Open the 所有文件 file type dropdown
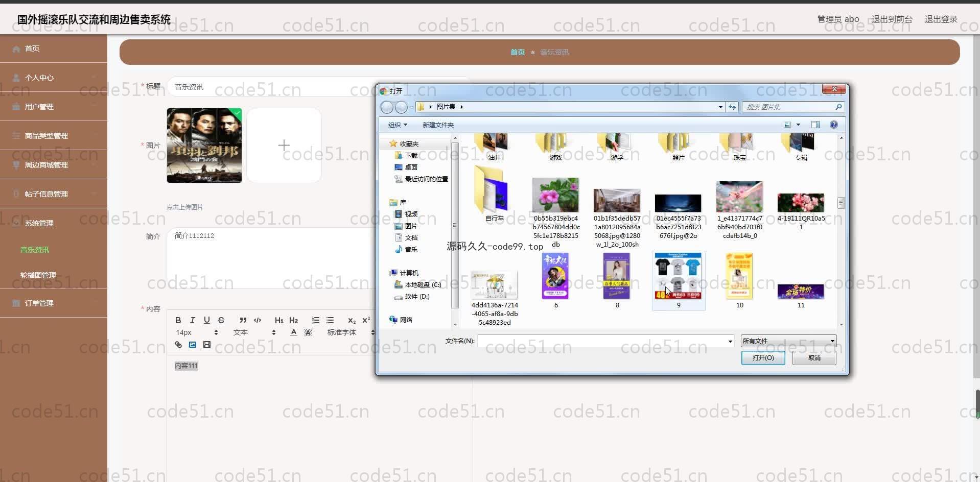The image size is (980, 482). (788, 341)
